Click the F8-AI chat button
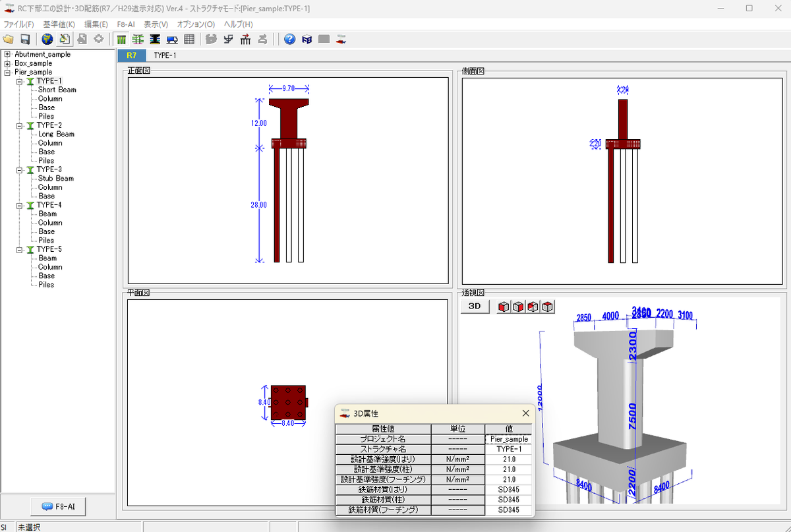Screen dimensions: 791x532 click(x=58, y=506)
